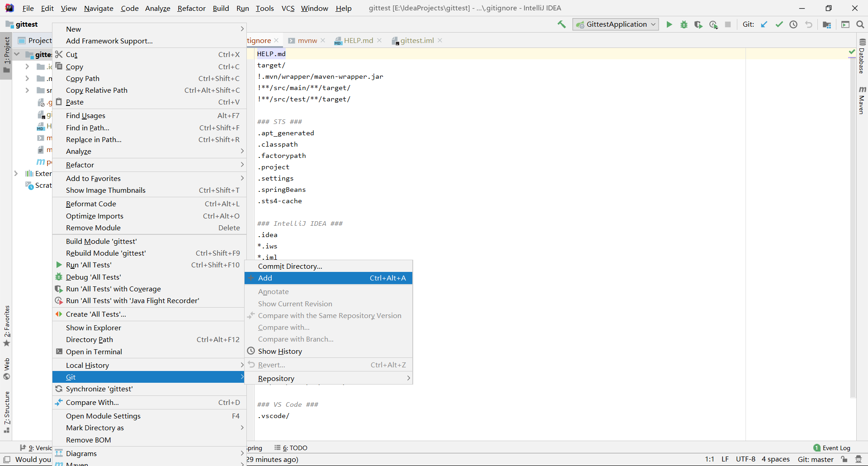Expand the Repository submenu
Image resolution: width=868 pixels, height=466 pixels.
[329, 378]
